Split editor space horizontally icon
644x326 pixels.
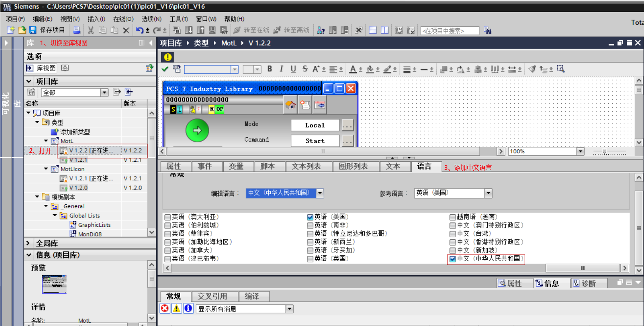point(373,30)
